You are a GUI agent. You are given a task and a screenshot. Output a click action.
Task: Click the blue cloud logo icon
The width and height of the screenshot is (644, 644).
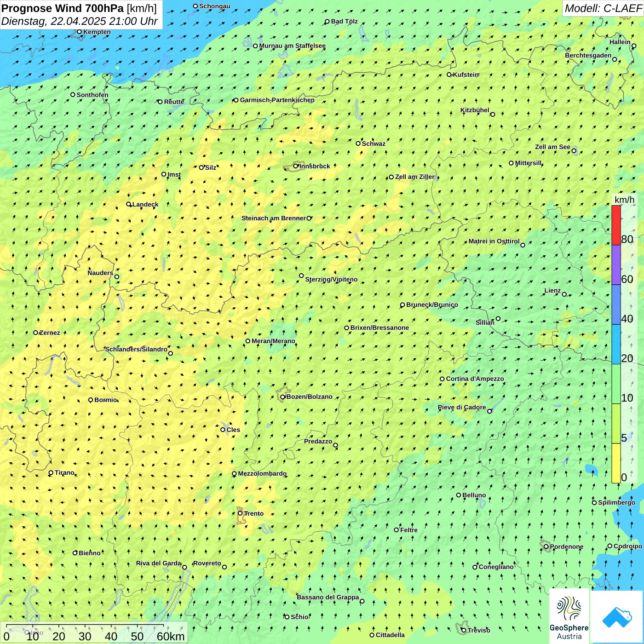coord(617,617)
